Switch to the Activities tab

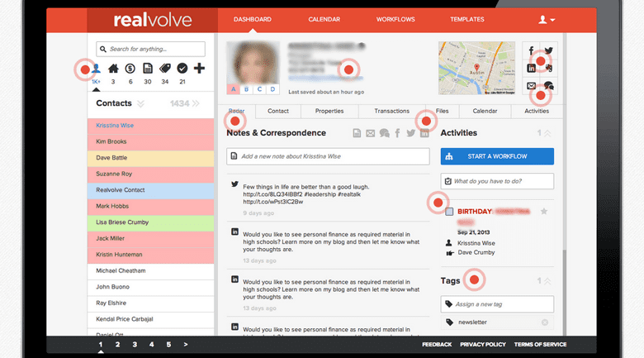537,111
